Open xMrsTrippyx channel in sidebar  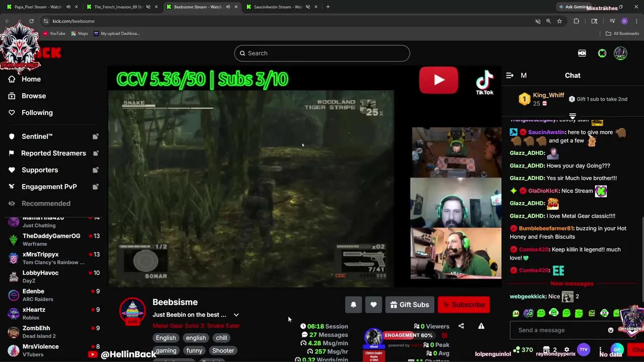54,258
